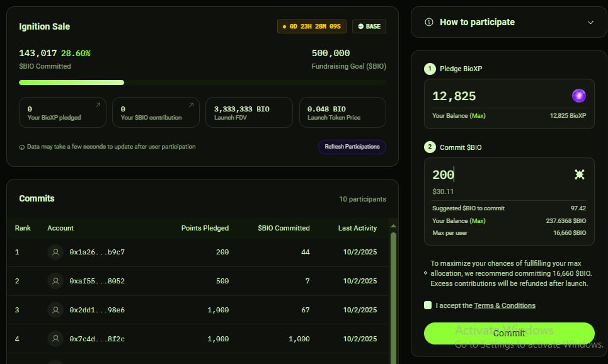608x364 pixels.
Task: Click the BASE network badge
Action: click(x=369, y=26)
